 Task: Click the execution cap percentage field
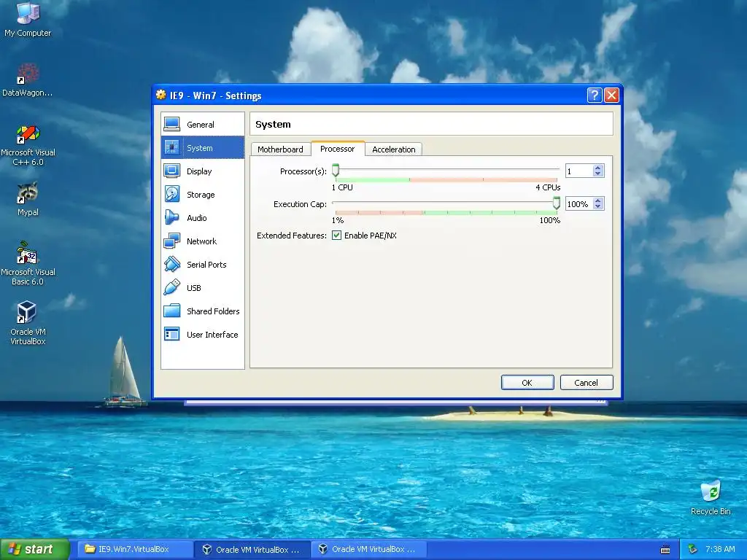[579, 204]
